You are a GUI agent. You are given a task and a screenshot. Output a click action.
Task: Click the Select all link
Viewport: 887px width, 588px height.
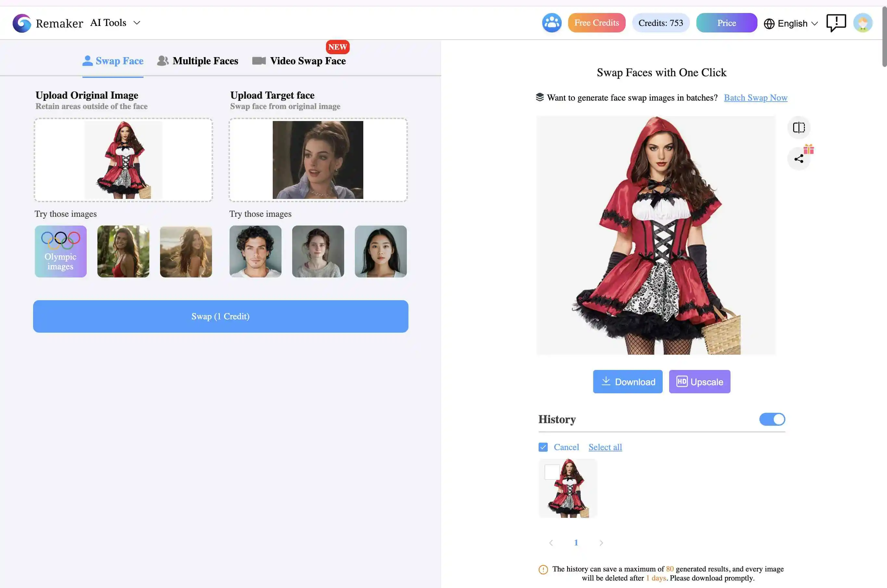pos(605,447)
